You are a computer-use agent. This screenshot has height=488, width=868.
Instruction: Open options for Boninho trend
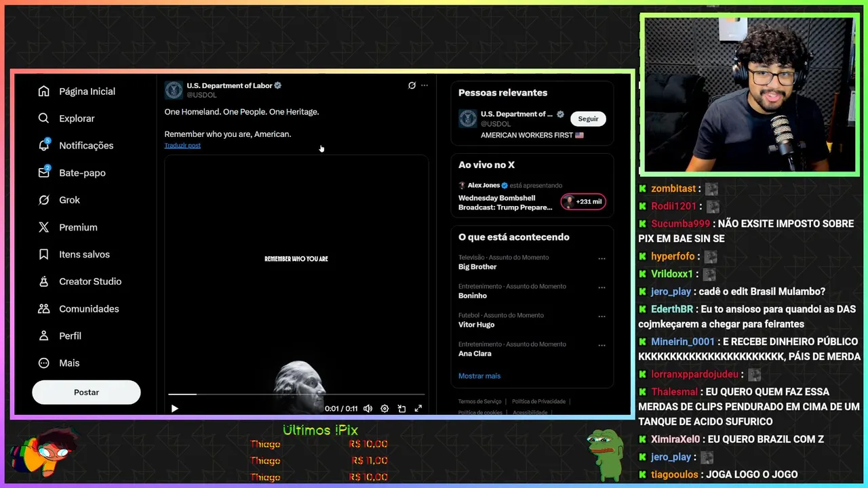pos(601,287)
